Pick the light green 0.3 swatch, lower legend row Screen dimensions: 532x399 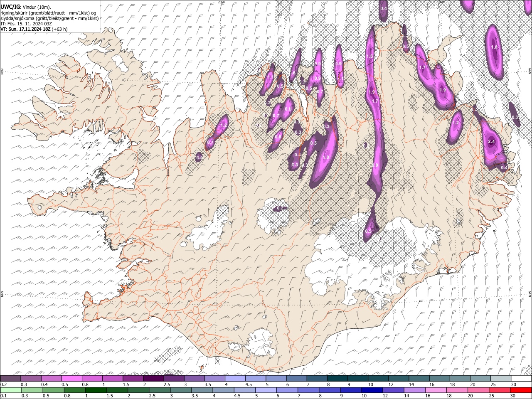point(32,390)
